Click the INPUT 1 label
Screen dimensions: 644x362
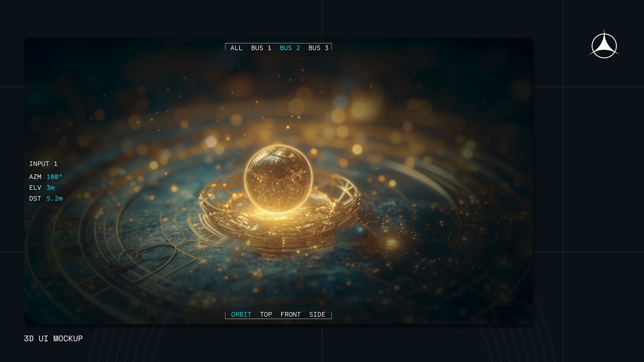click(43, 164)
